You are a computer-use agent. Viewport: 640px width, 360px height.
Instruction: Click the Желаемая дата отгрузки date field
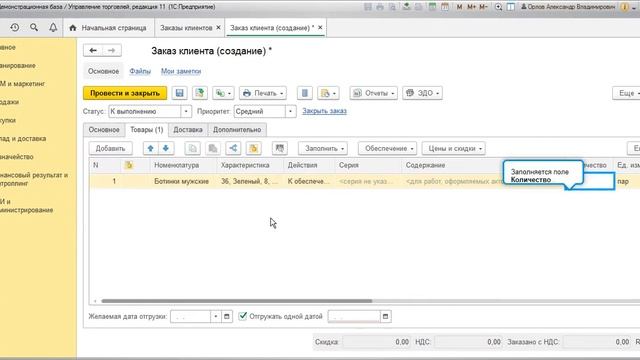(x=190, y=316)
